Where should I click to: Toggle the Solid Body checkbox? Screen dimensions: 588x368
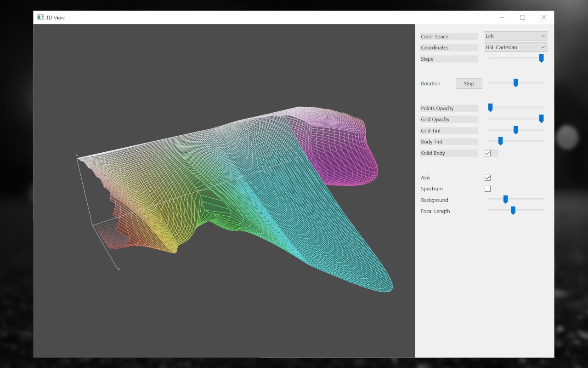[488, 153]
